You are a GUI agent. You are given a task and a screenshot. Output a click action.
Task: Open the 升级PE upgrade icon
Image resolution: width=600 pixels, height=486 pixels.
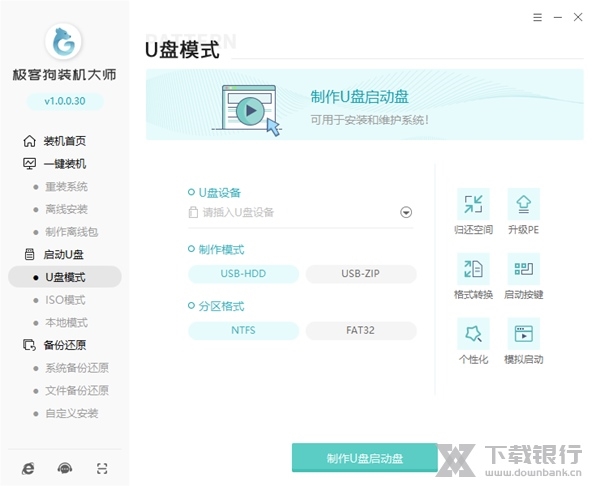click(523, 204)
